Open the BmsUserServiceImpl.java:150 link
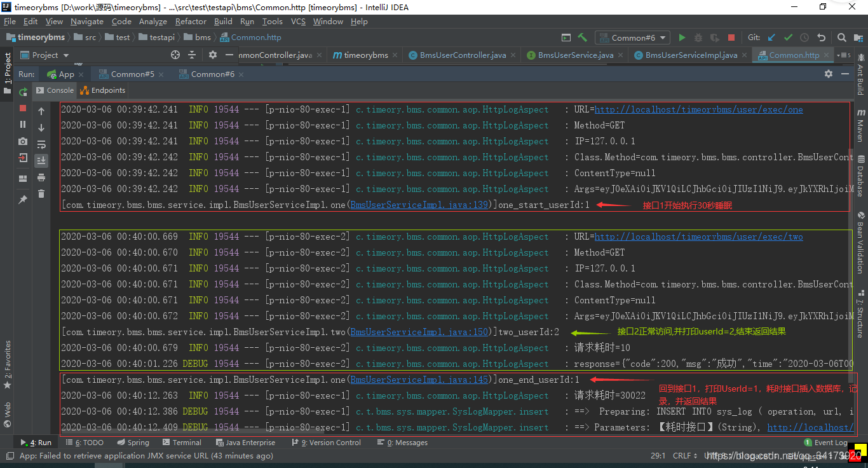This screenshot has height=468, width=868. click(419, 332)
